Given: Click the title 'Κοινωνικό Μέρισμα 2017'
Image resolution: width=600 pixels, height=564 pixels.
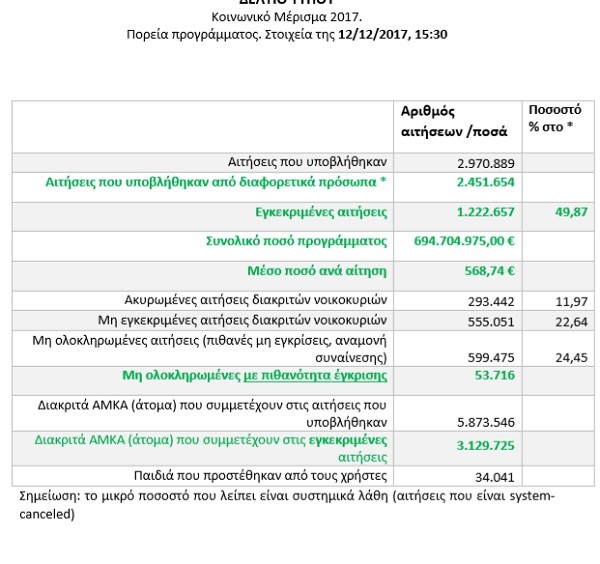Looking at the screenshot, I should point(287,17).
